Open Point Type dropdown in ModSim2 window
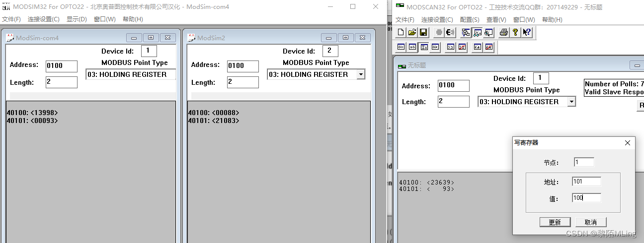 click(361, 74)
